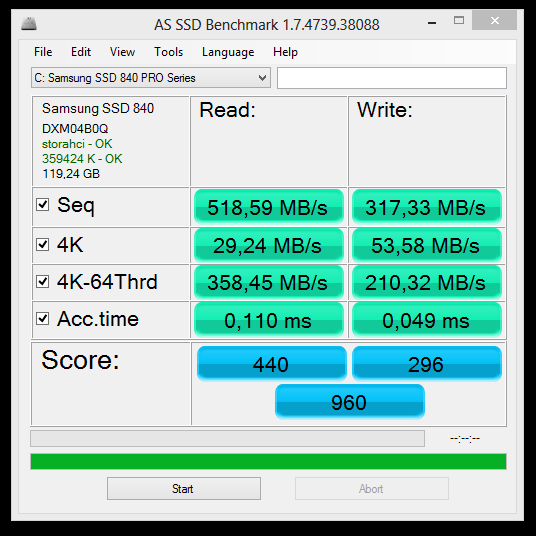The height and width of the screenshot is (536, 536).
Task: Click the Seq write result 317,33 MB/s
Action: tap(427, 207)
